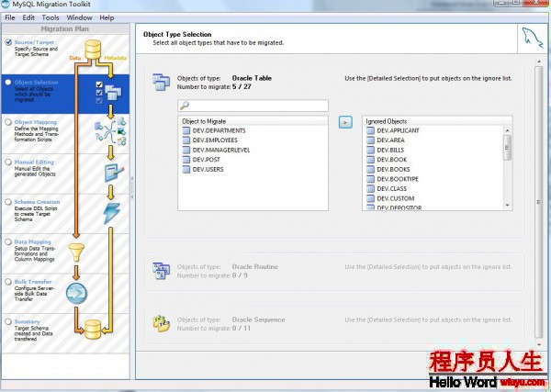Click the main panel scroll-up arrow
The image size is (551, 392).
[539, 62]
